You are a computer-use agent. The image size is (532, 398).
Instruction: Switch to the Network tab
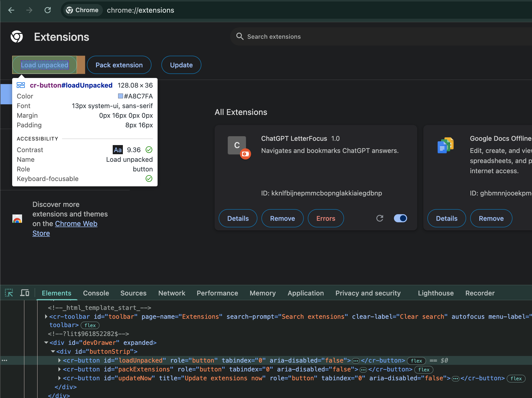[172, 293]
